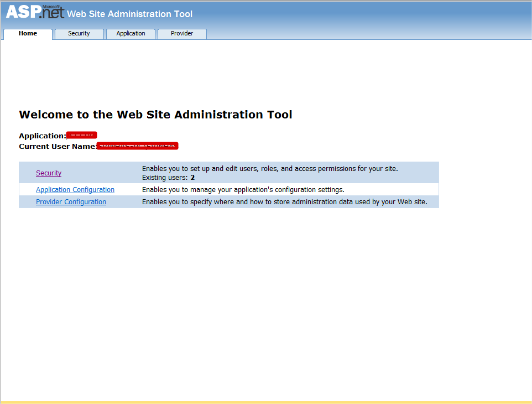Follow the Application Configuration link
The image size is (532, 404).
[x=75, y=190]
